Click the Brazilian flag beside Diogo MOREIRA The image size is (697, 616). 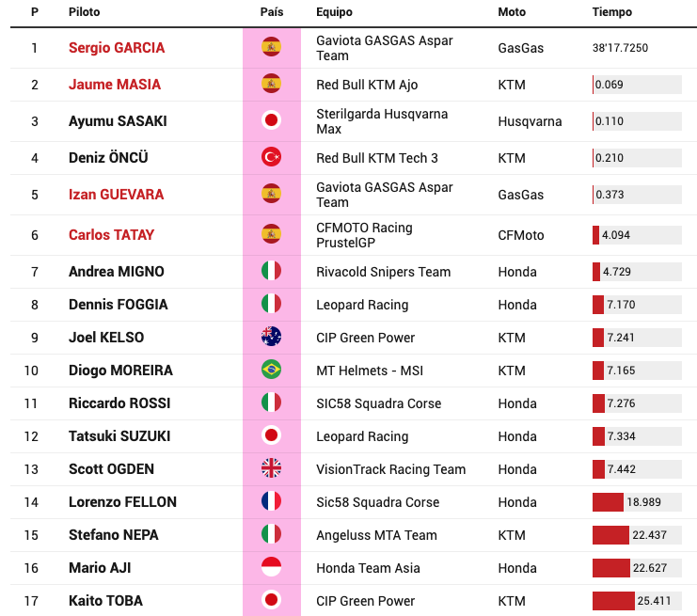[x=271, y=370]
